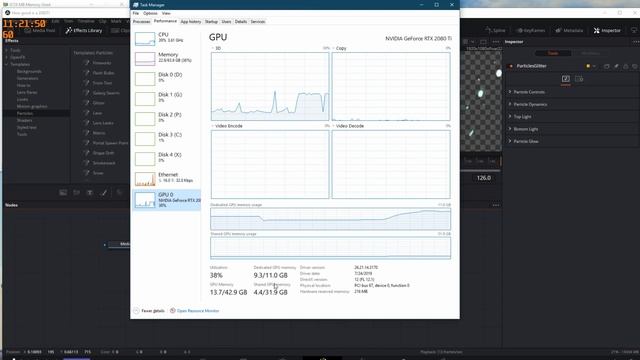The width and height of the screenshot is (640, 360).
Task: Select Particles template category
Action: click(x=24, y=113)
